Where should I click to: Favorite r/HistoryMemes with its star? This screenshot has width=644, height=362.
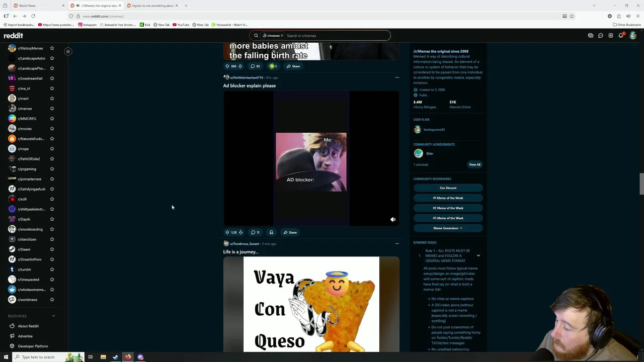(x=52, y=48)
